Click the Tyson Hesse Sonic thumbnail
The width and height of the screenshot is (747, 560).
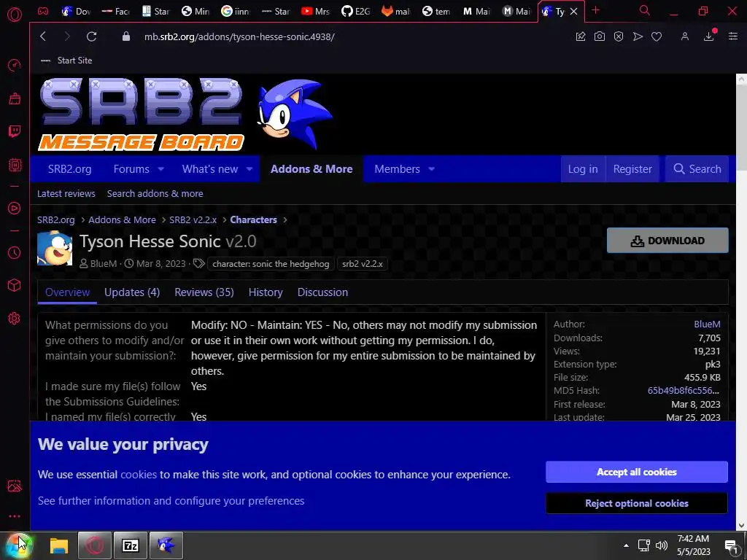(55, 248)
